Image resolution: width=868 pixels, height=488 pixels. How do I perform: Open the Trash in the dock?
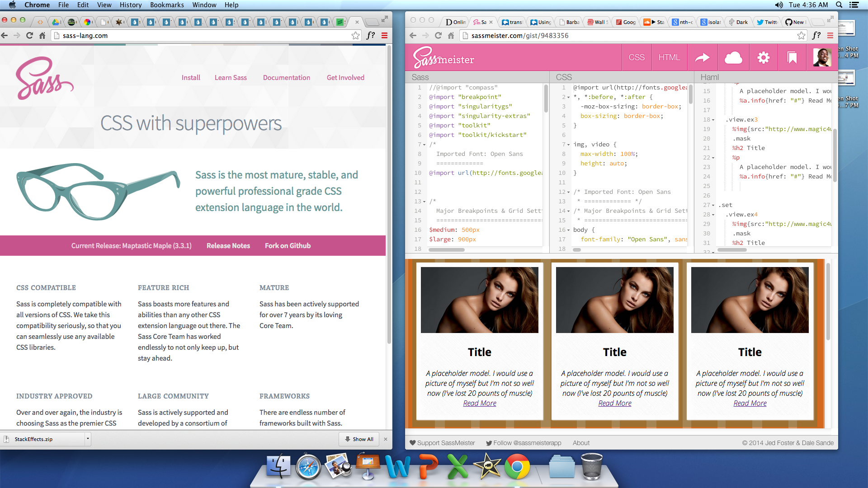[x=592, y=466]
